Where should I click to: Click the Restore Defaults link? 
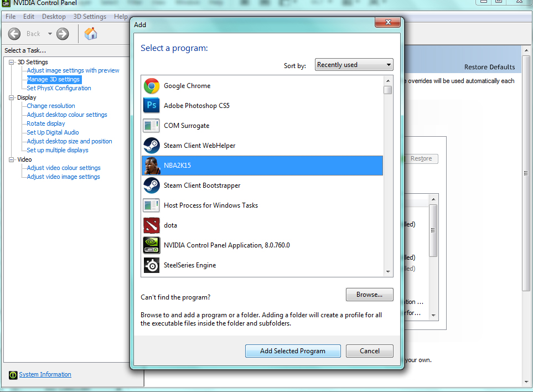[x=489, y=67]
